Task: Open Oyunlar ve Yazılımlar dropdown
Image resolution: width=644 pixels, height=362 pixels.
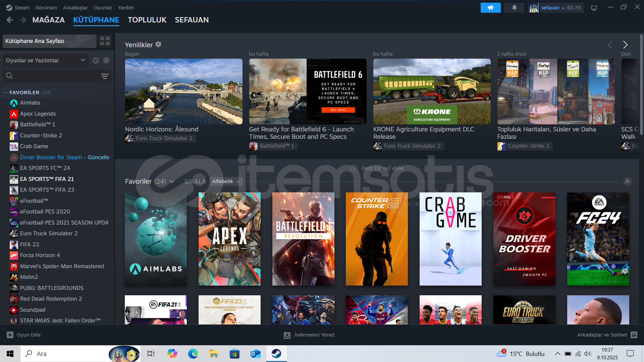Action: point(45,60)
